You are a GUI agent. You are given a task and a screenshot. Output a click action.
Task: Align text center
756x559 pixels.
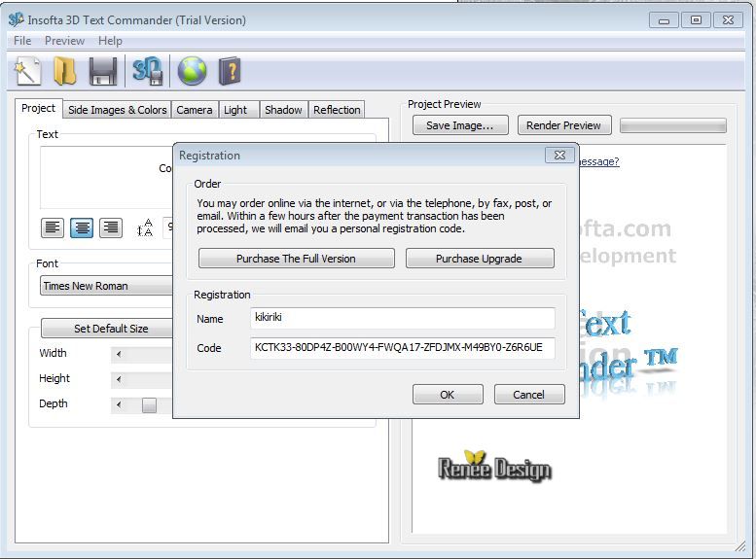[82, 227]
